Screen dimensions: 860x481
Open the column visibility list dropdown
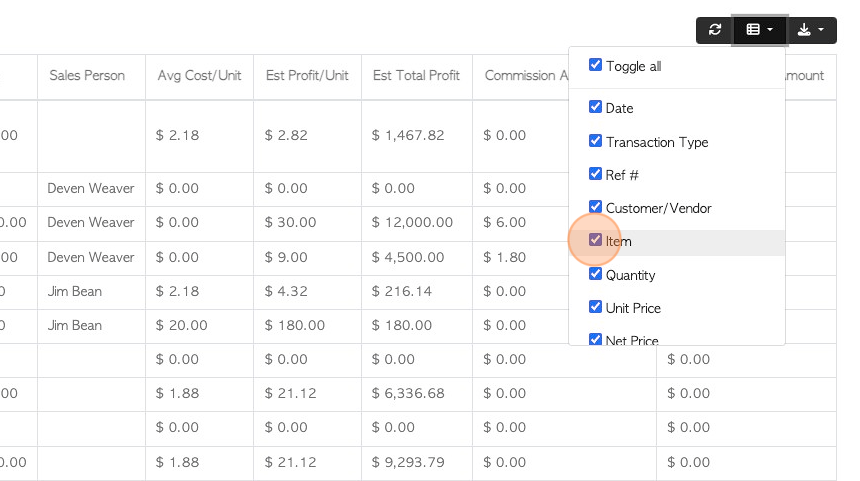(x=760, y=30)
